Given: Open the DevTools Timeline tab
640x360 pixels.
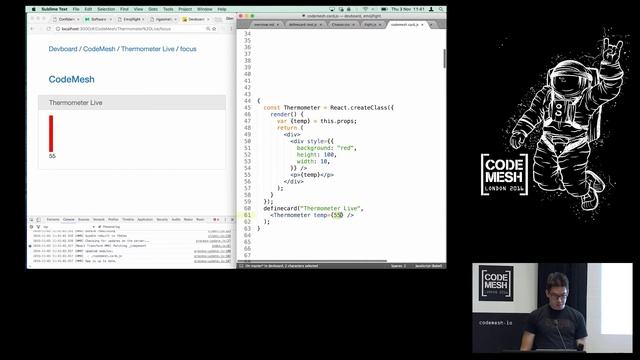Looking at the screenshot, I should point(128,220).
